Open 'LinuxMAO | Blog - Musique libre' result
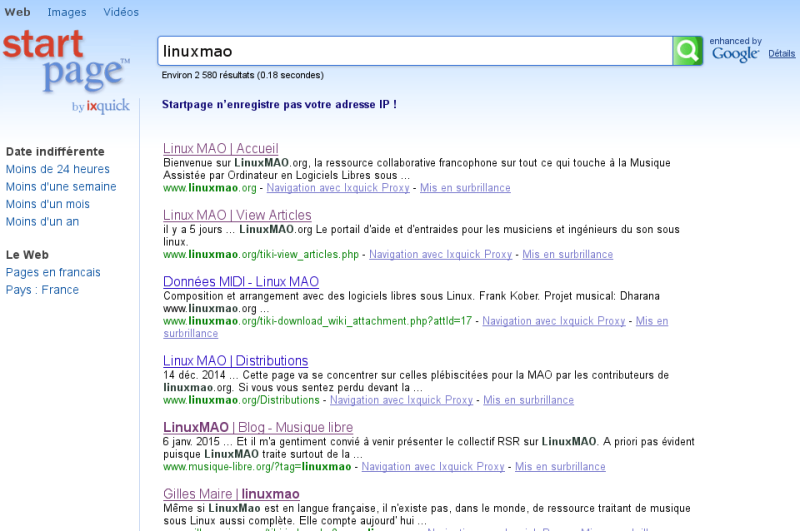 pos(258,427)
